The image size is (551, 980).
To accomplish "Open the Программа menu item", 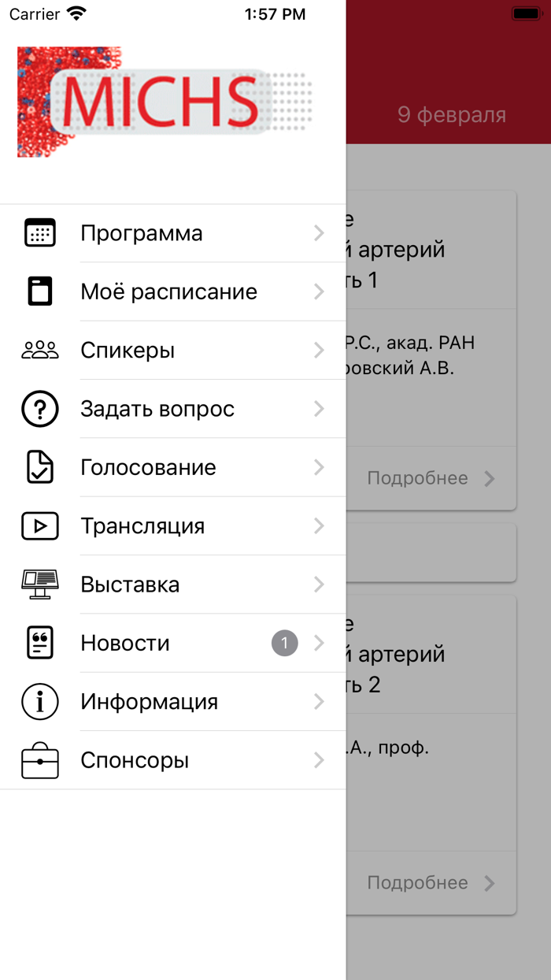I will click(x=173, y=233).
